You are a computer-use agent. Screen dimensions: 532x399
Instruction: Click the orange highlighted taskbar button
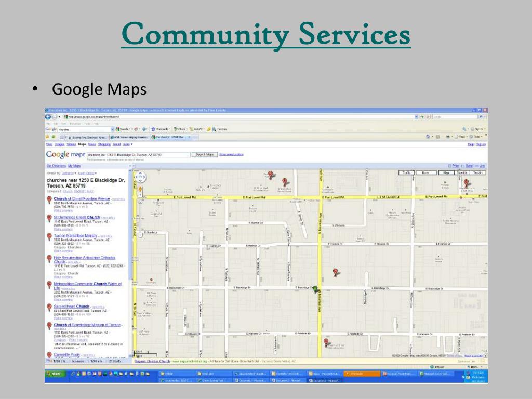(362, 374)
